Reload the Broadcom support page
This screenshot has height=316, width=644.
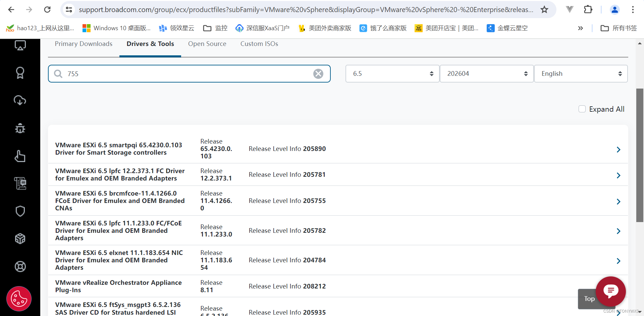pyautogui.click(x=47, y=9)
